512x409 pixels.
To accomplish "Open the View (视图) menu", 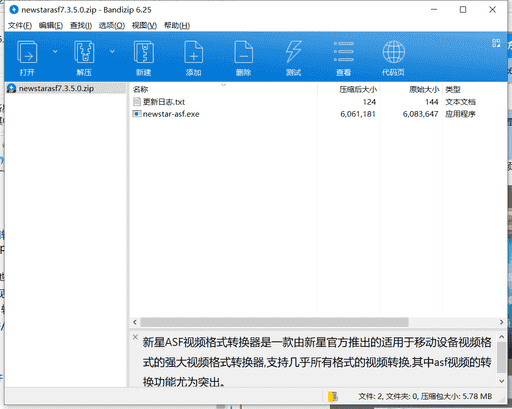I will (144, 26).
